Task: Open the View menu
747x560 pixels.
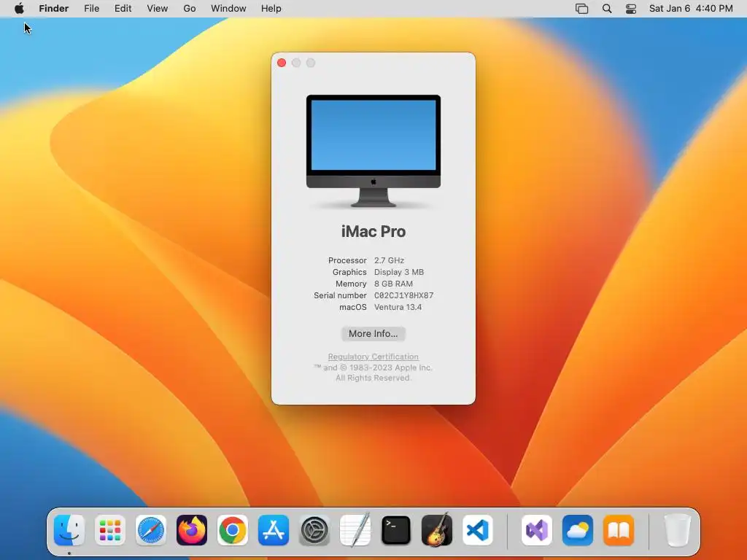Action: 158,9
